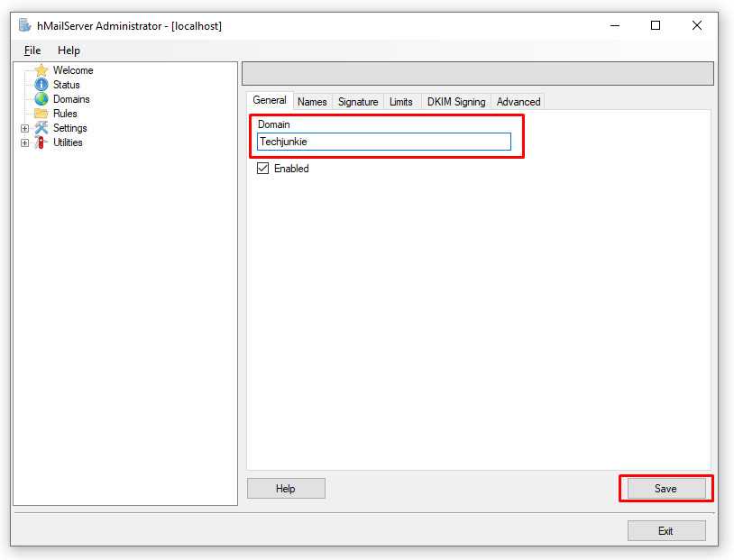
Task: Click the hMailServer app icon in title bar
Action: [x=25, y=26]
